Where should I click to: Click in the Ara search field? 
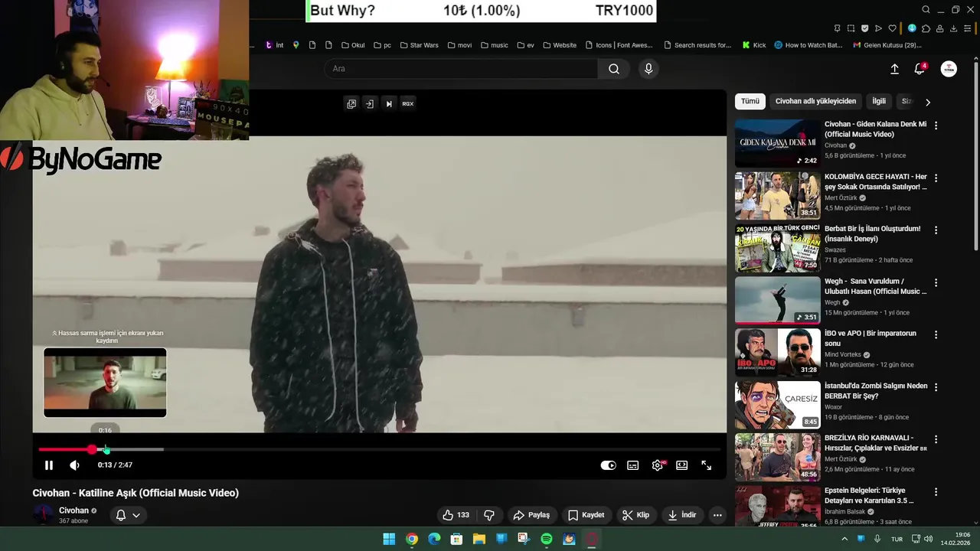(461, 69)
